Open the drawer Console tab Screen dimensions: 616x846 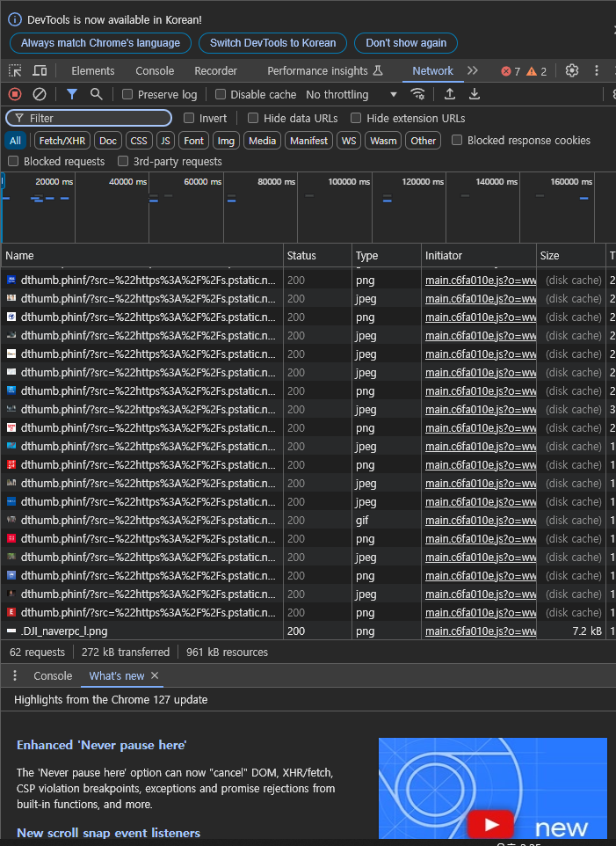53,675
